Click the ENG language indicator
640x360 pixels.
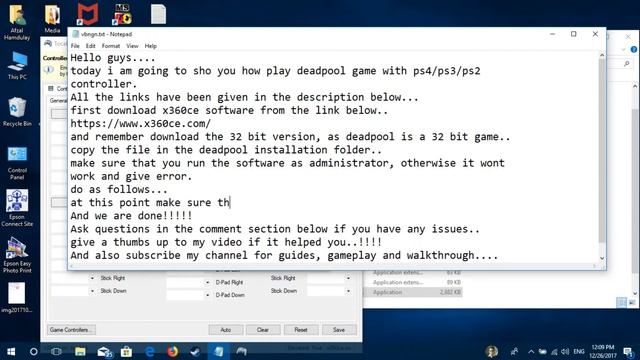click(x=579, y=351)
